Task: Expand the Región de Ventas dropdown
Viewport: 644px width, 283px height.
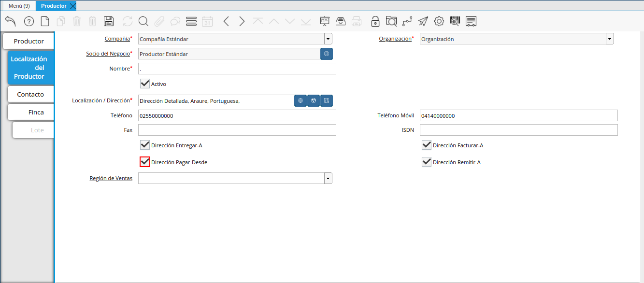Action: click(328, 179)
